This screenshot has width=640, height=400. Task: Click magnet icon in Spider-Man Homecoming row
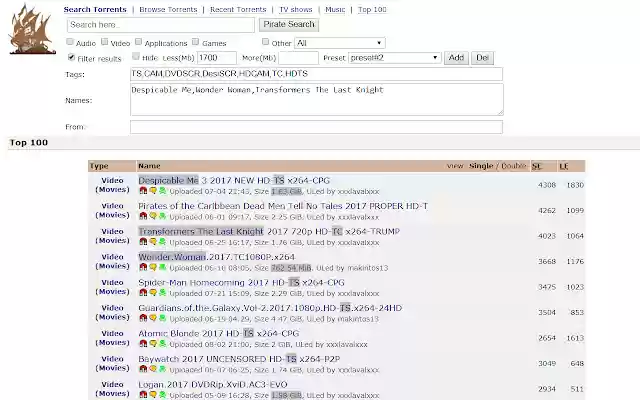point(143,293)
